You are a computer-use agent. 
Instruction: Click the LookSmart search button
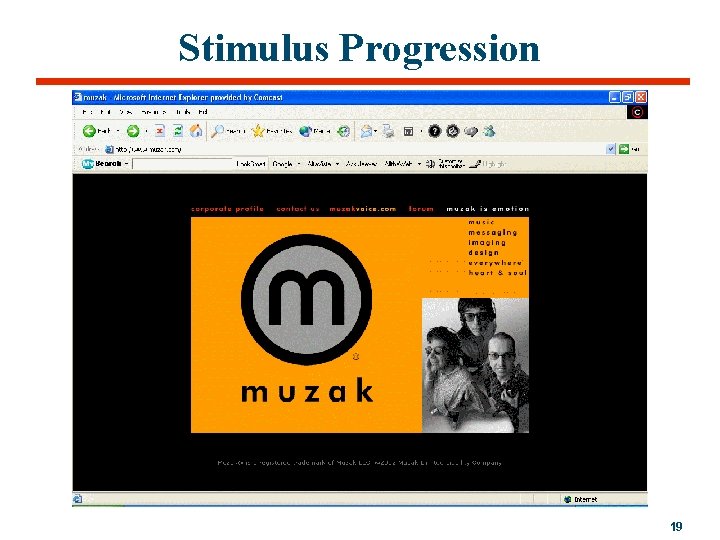(251, 163)
